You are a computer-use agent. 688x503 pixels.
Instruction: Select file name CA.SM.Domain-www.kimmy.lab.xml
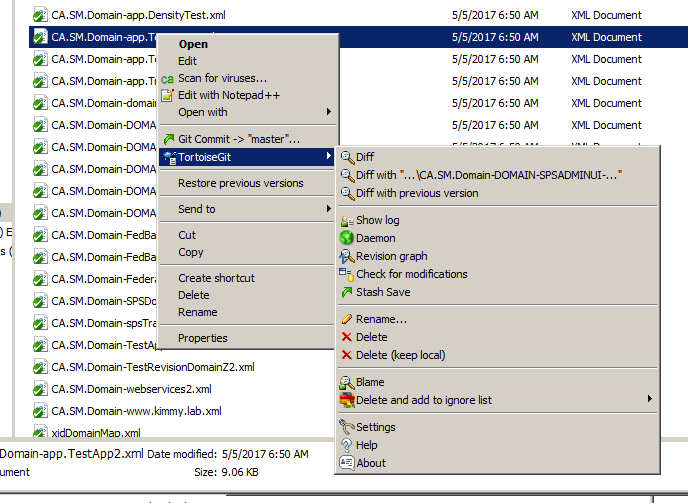click(x=136, y=411)
